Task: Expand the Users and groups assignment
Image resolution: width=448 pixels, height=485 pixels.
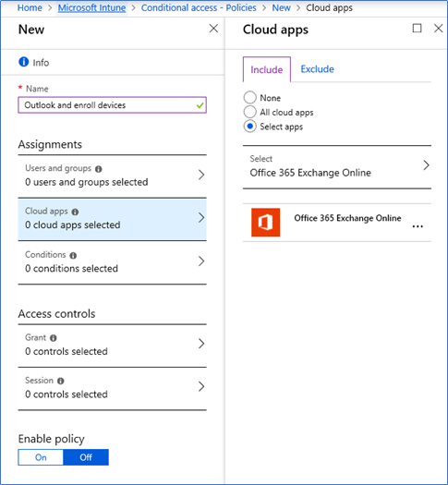Action: point(113,176)
